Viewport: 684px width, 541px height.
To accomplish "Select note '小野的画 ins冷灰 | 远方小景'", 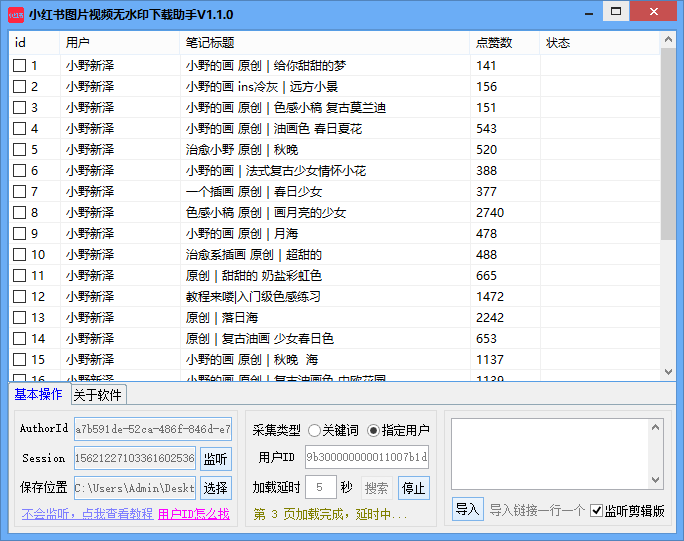I will pos(262,86).
